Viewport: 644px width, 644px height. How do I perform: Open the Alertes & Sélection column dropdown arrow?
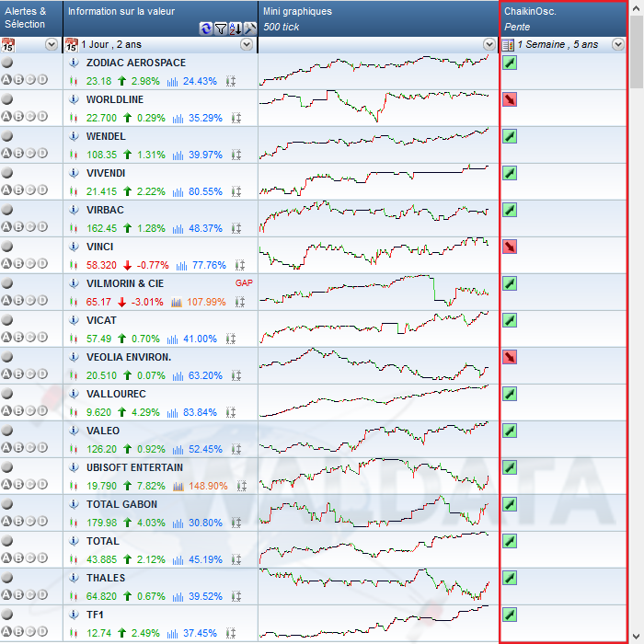click(x=52, y=44)
